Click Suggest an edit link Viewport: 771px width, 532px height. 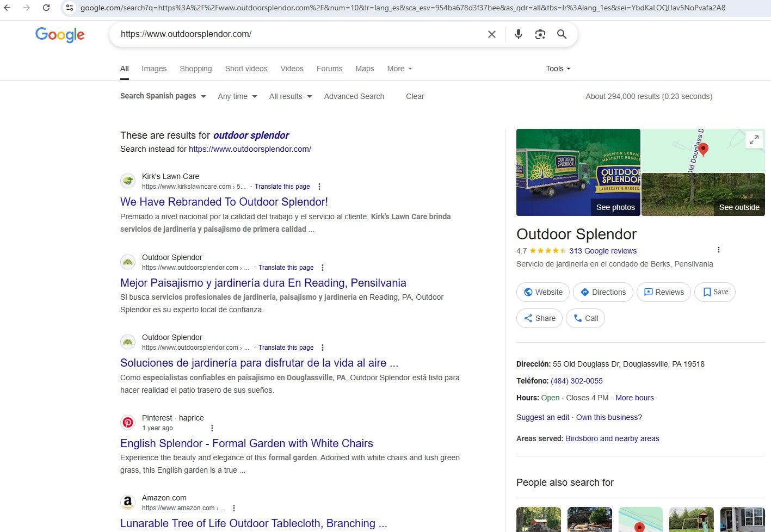pyautogui.click(x=543, y=417)
